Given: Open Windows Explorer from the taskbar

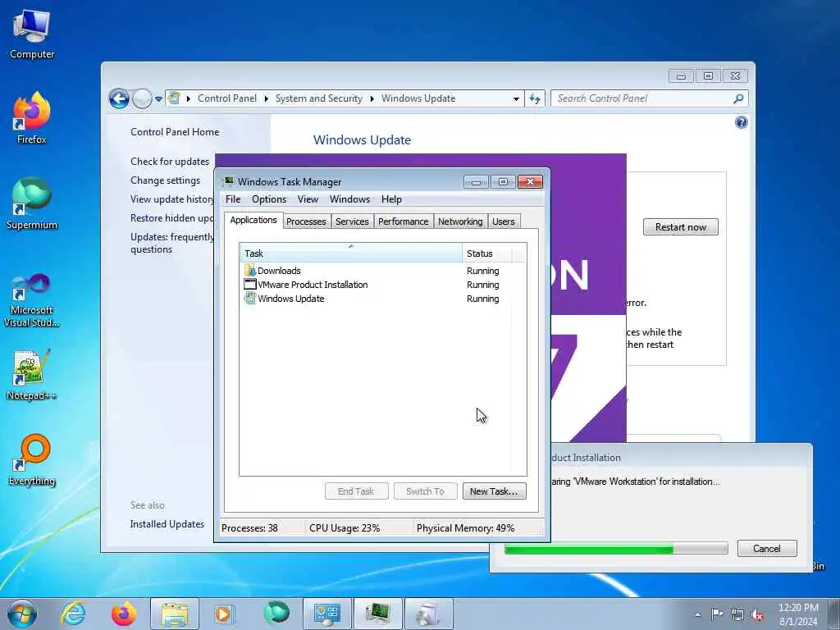Looking at the screenshot, I should click(x=175, y=614).
